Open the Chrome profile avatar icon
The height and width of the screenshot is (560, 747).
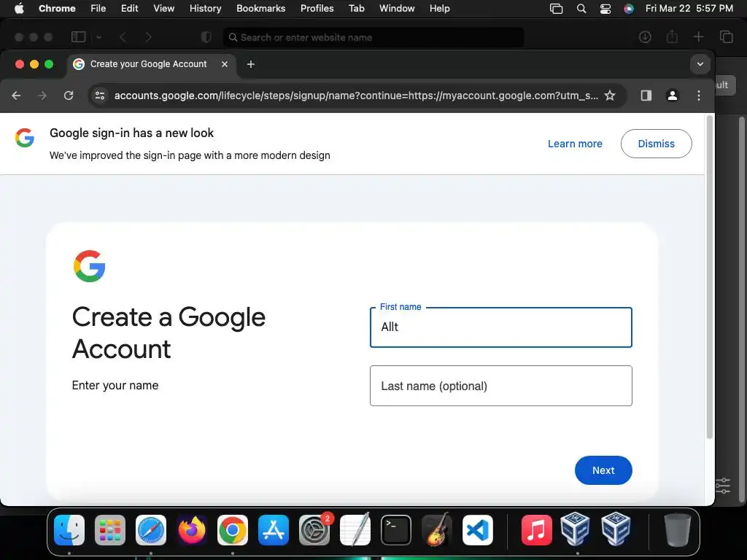pos(672,96)
